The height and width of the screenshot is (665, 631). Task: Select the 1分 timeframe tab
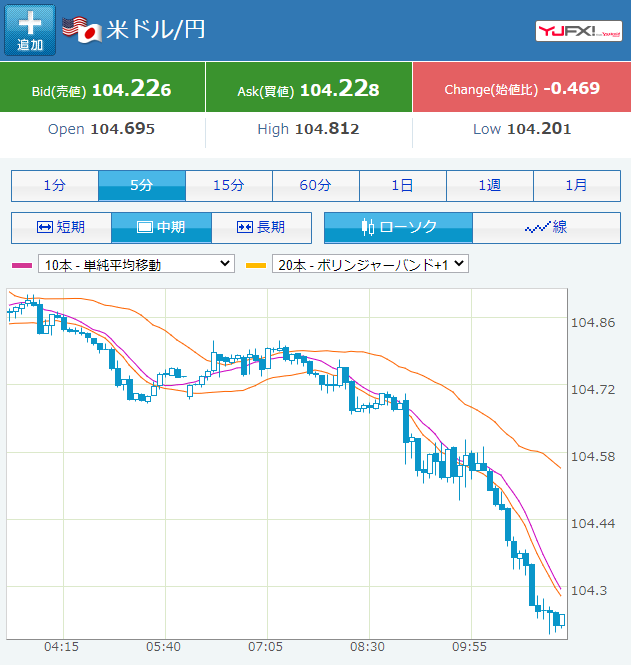point(55,186)
